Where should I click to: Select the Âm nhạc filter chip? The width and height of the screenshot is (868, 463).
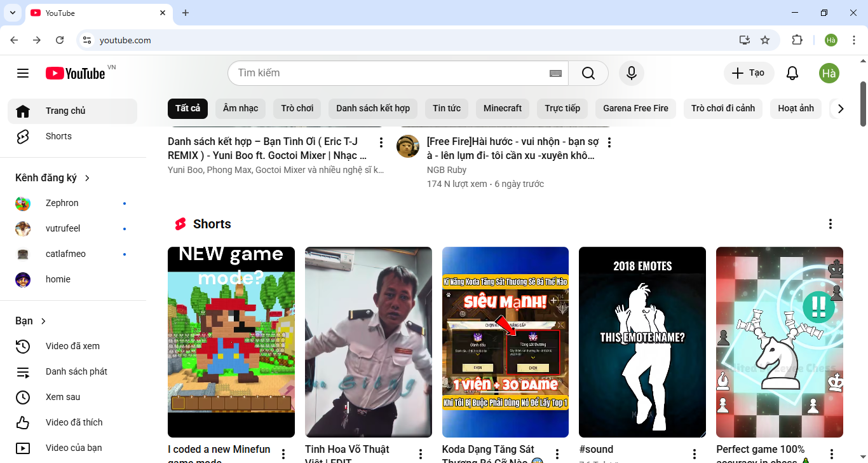click(x=240, y=108)
